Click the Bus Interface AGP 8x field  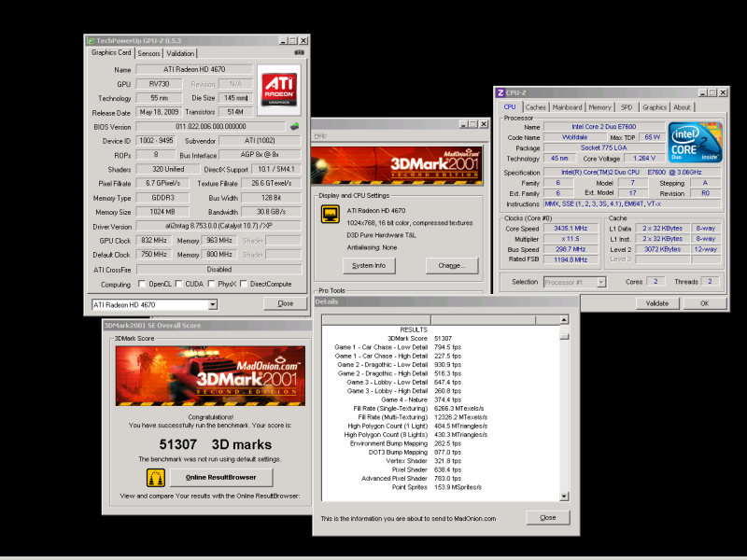point(260,155)
